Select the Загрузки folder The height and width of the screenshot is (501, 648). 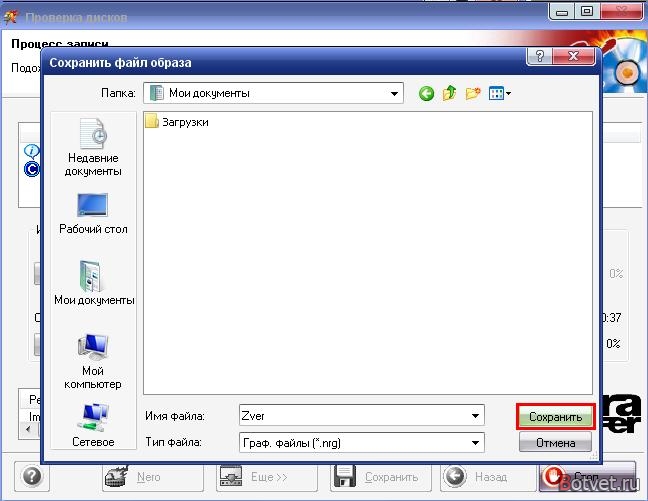pos(177,122)
